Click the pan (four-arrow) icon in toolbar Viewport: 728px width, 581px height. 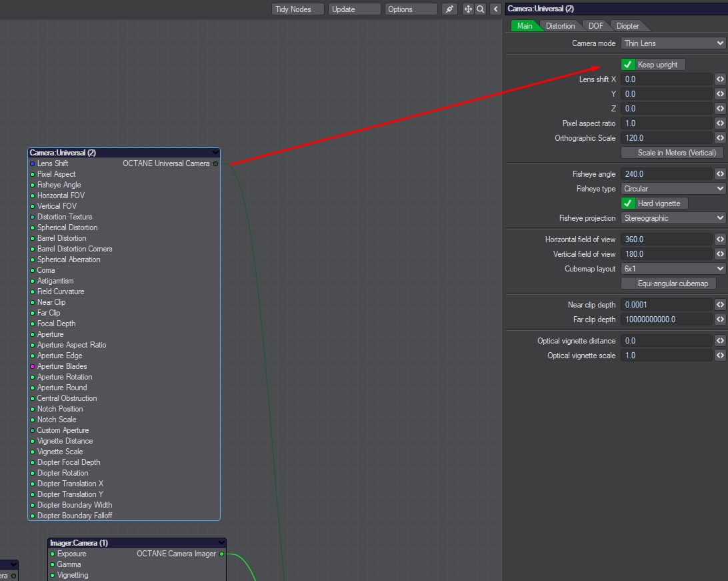pyautogui.click(x=468, y=9)
